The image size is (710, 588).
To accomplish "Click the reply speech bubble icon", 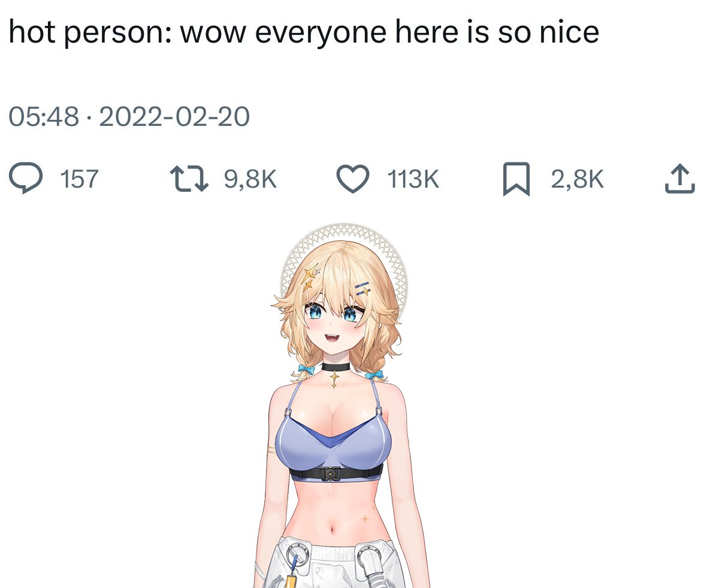I will pos(26,178).
